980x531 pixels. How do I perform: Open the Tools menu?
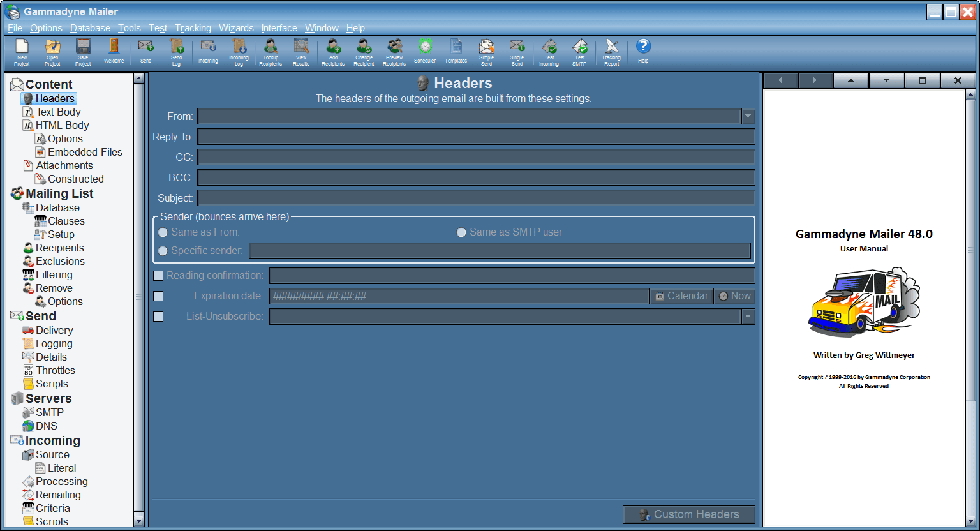click(130, 28)
